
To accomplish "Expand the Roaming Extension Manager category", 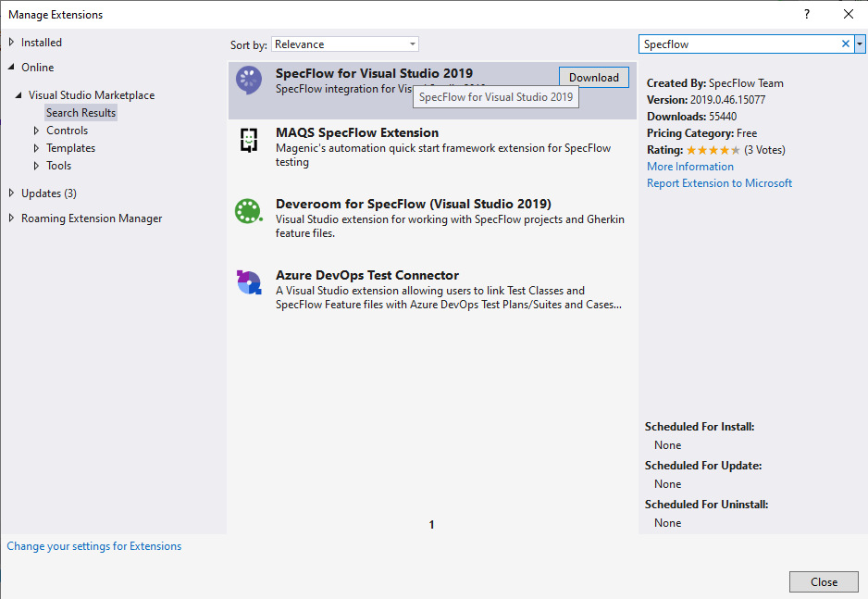I will (x=11, y=218).
